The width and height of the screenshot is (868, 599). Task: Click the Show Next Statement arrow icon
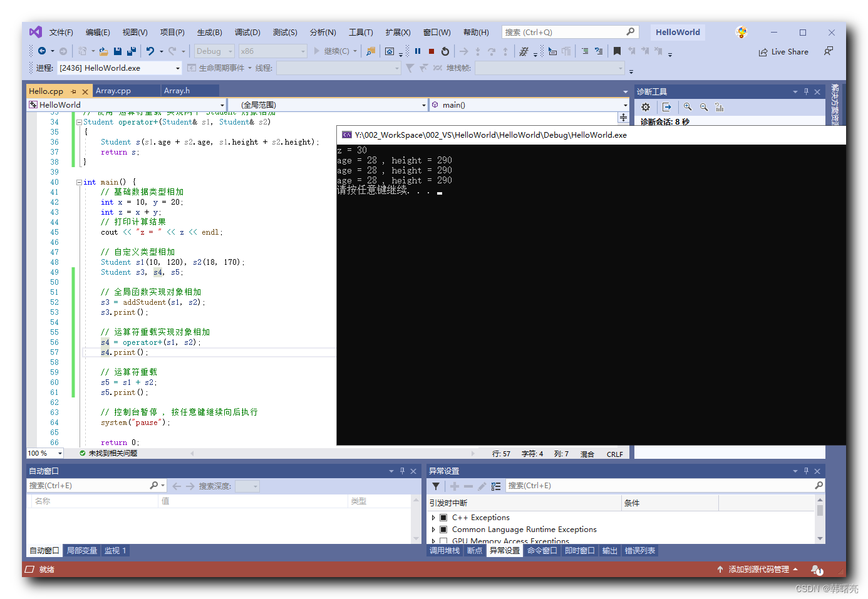coord(463,51)
